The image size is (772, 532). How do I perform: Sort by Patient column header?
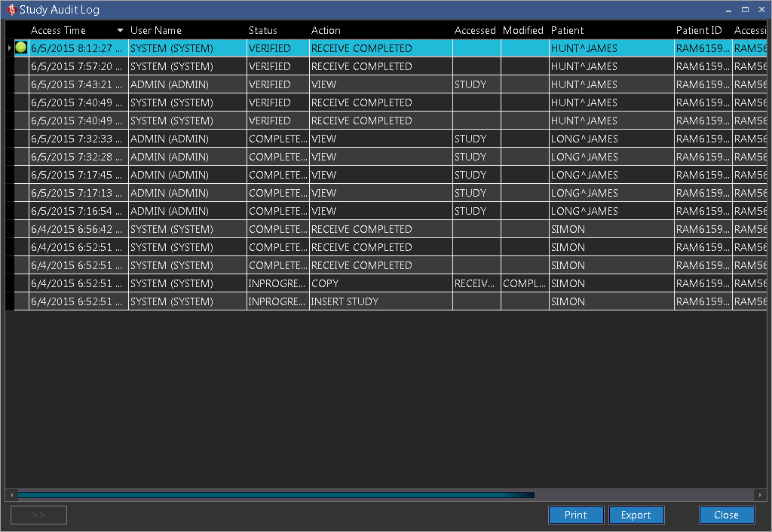(567, 31)
